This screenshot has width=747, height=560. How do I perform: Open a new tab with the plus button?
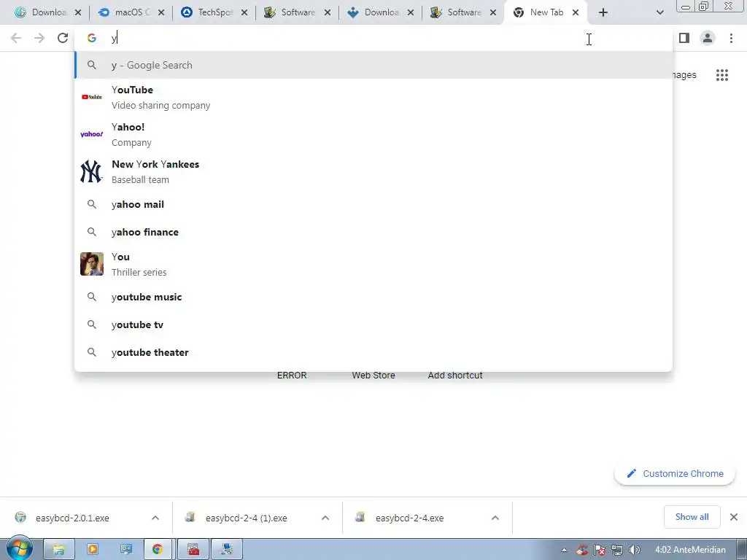tap(603, 12)
